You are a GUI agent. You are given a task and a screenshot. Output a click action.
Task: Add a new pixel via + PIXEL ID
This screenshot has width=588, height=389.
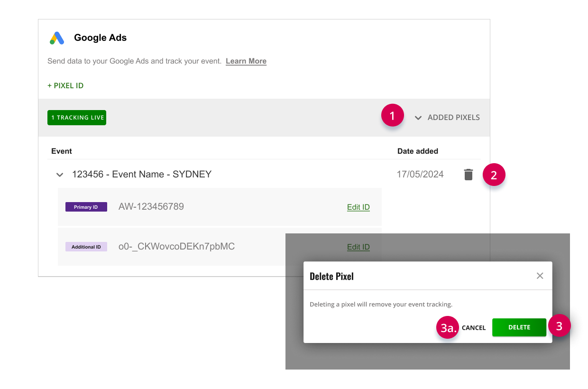[x=65, y=86]
